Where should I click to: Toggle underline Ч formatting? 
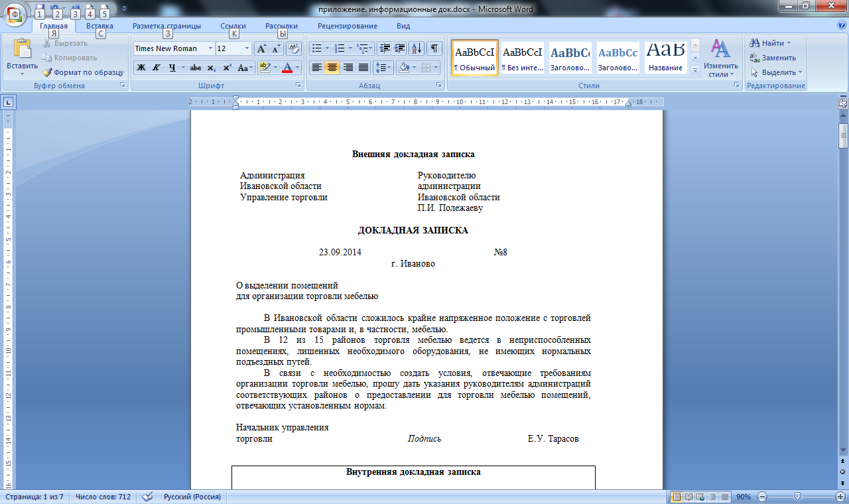coord(172,68)
